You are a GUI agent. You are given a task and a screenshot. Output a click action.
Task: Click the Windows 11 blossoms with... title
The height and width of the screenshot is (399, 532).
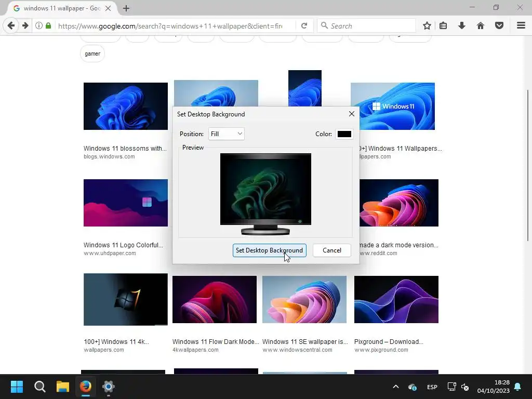pos(125,148)
